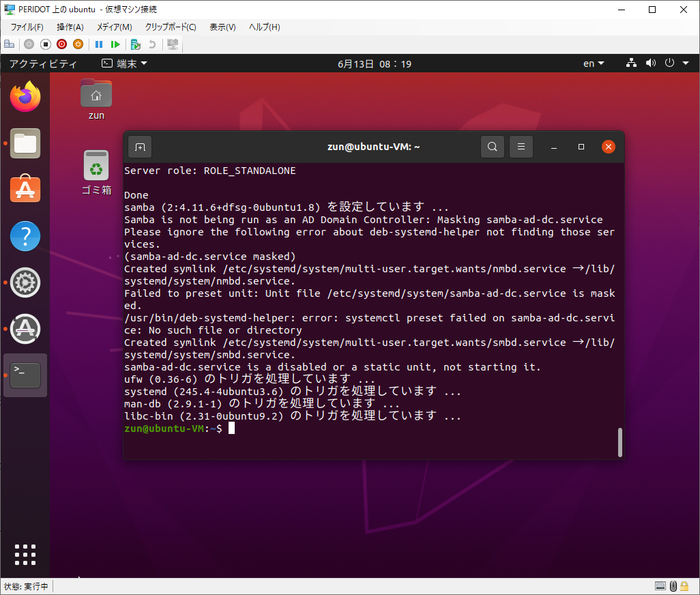Viewport: 700px width, 595px height.
Task: Click the terminal scrollbar handle
Action: (x=619, y=442)
